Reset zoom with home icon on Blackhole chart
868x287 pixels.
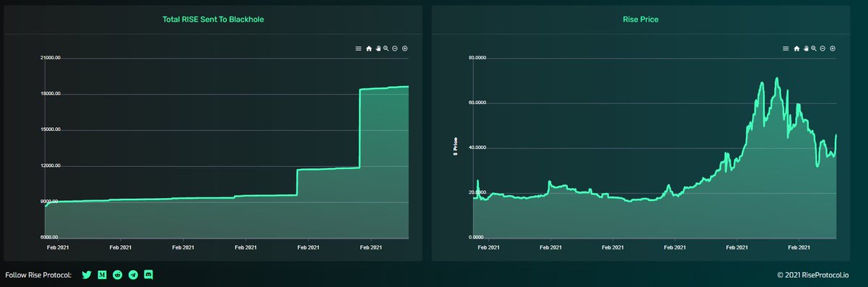(368, 48)
